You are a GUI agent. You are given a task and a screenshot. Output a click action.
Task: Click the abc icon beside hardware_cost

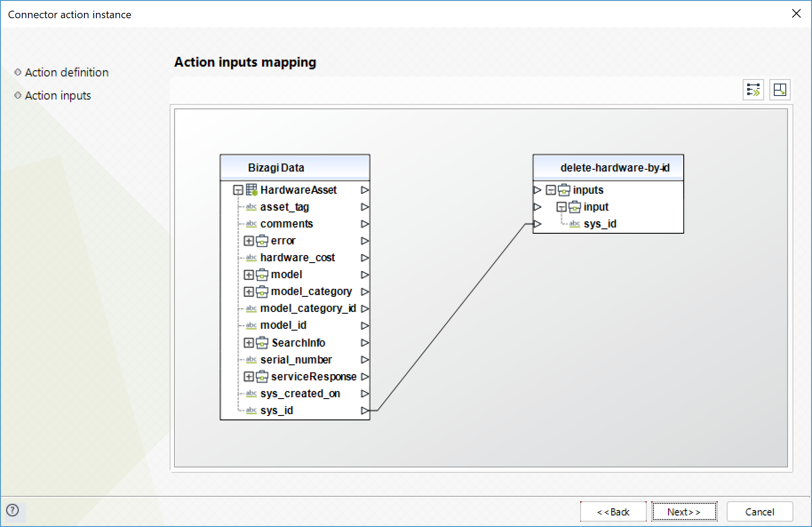click(251, 258)
